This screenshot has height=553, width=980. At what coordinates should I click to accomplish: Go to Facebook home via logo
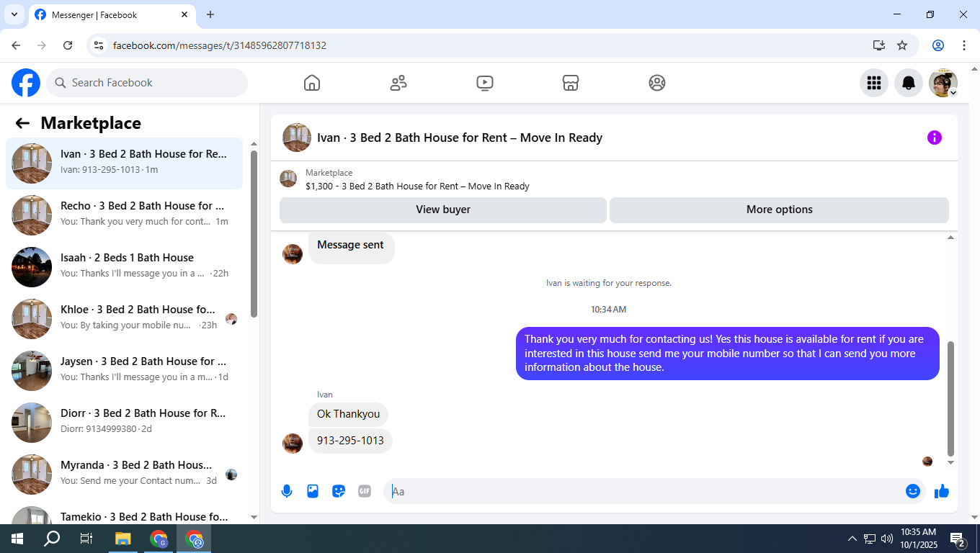click(x=26, y=83)
